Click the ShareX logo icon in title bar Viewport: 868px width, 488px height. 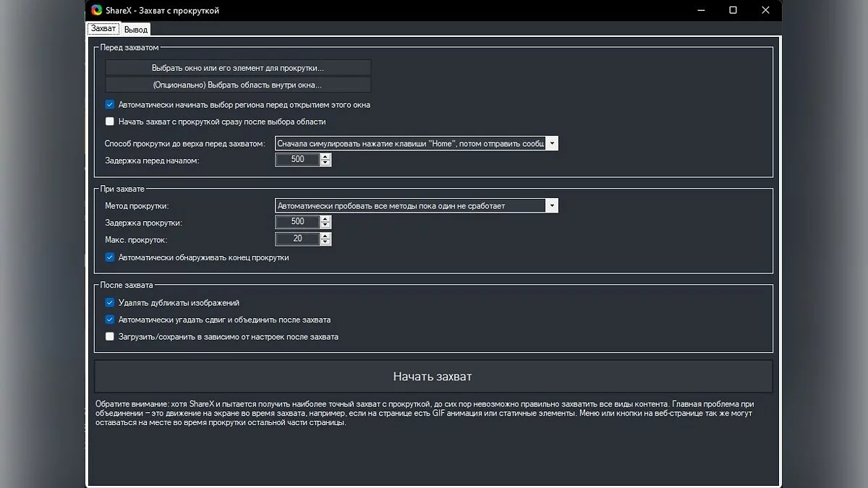coord(97,10)
